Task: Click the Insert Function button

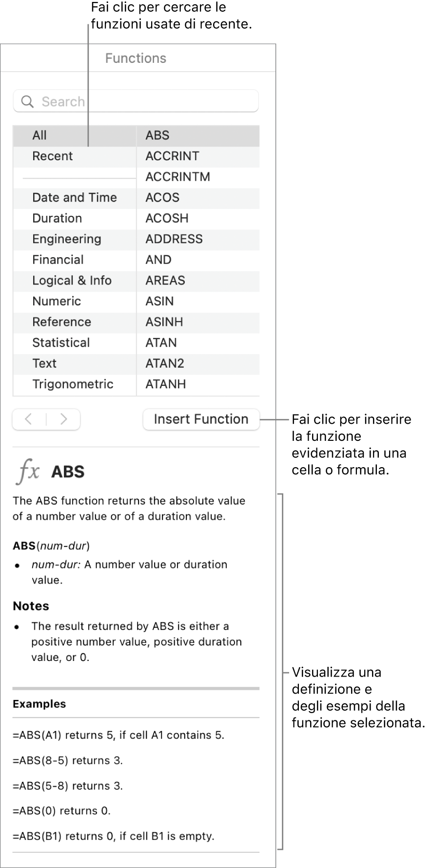Action: 201,419
